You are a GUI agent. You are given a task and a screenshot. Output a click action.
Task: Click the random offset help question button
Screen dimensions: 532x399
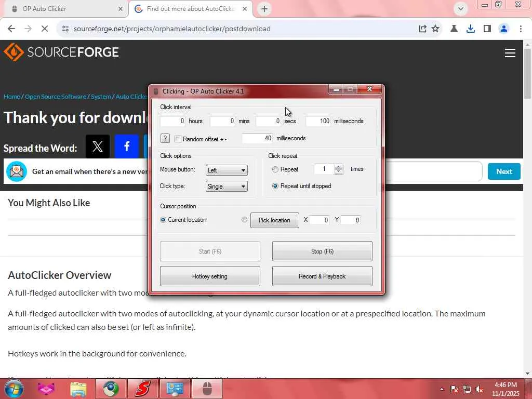[x=165, y=138]
